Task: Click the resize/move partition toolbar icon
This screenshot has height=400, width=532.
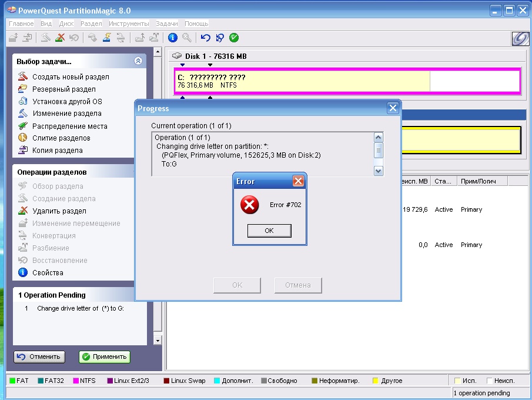Action: coord(14,37)
